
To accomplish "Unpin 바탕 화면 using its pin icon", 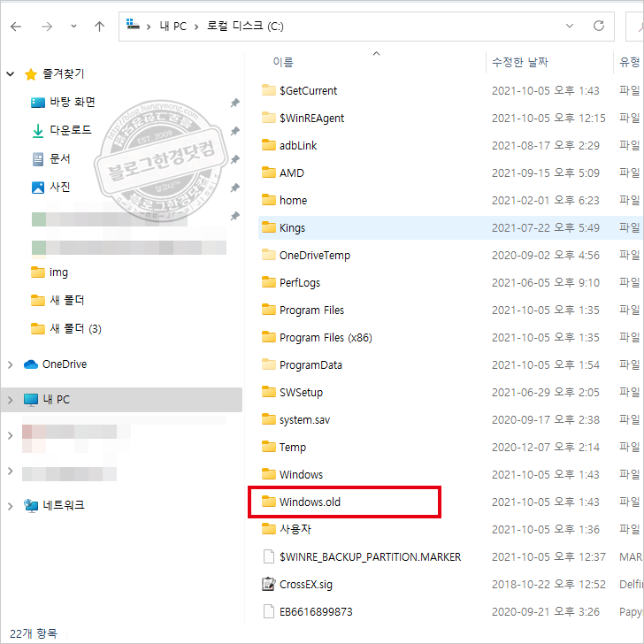I will (x=235, y=103).
